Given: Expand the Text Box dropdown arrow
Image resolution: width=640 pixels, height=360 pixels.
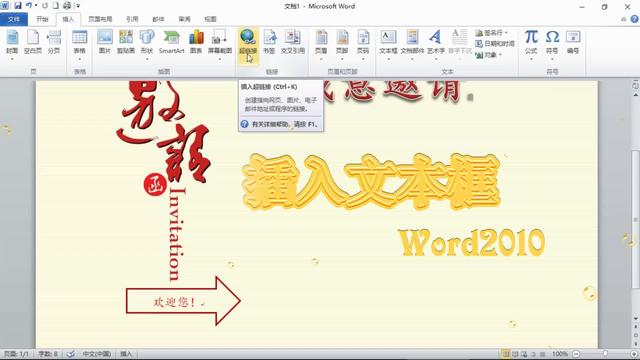Looking at the screenshot, I should 388,59.
